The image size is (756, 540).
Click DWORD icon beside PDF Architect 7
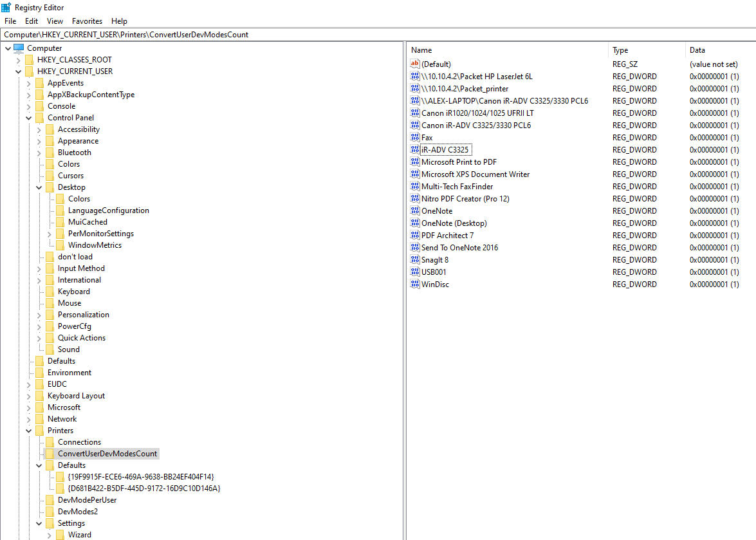[x=414, y=235]
